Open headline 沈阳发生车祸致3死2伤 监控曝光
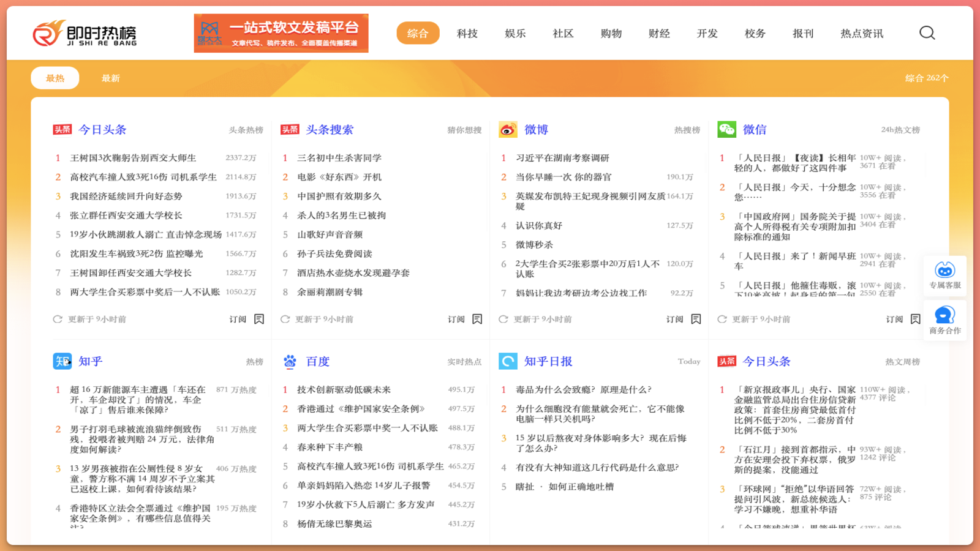 (x=137, y=253)
